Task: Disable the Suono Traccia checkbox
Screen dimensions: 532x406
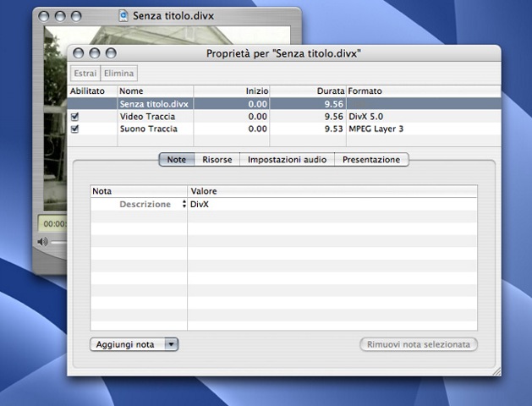Action: [x=74, y=129]
